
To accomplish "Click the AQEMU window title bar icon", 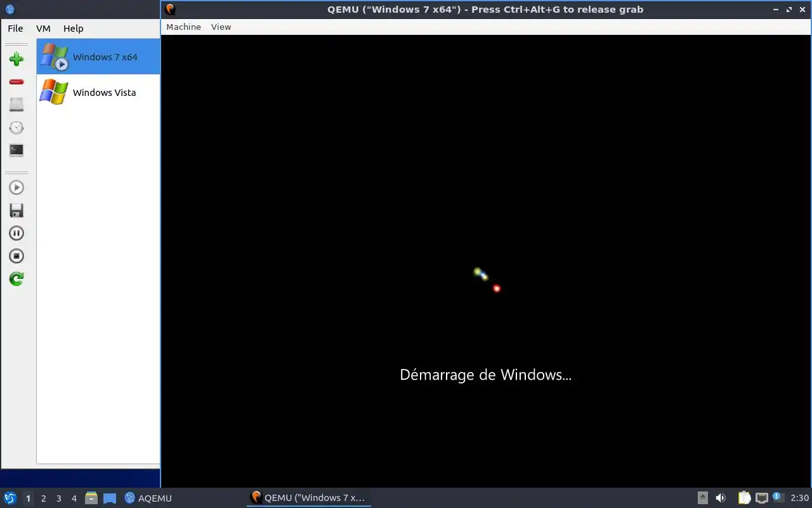I will coord(10,10).
